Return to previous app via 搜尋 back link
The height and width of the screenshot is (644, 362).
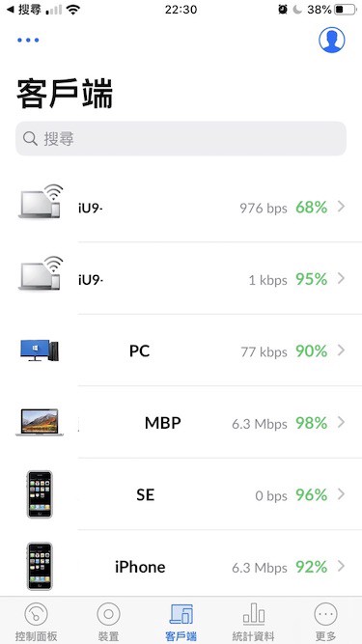[x=25, y=10]
